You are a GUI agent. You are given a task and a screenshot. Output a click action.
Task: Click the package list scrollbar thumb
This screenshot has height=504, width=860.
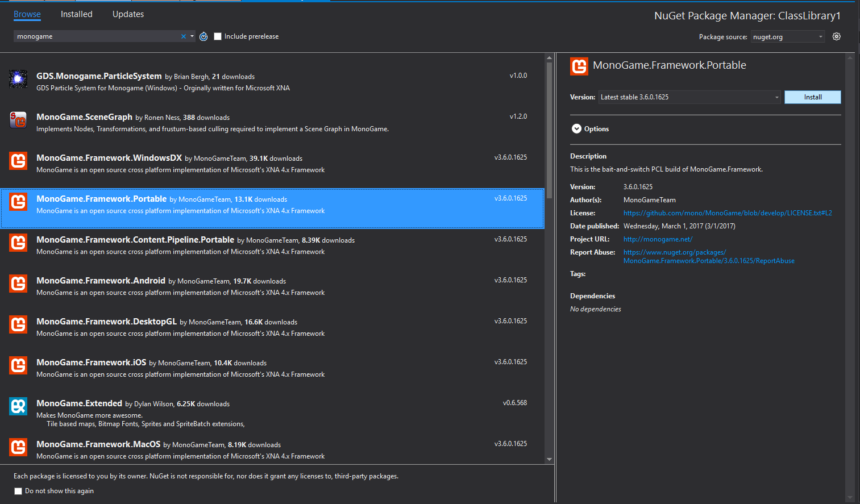[x=549, y=130]
